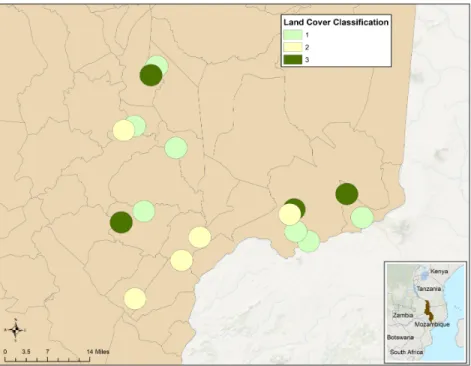Viewport: 471px width, 366px height.
Task: Click the yellow circle overlapping a dark green circle
Action: 290,214
